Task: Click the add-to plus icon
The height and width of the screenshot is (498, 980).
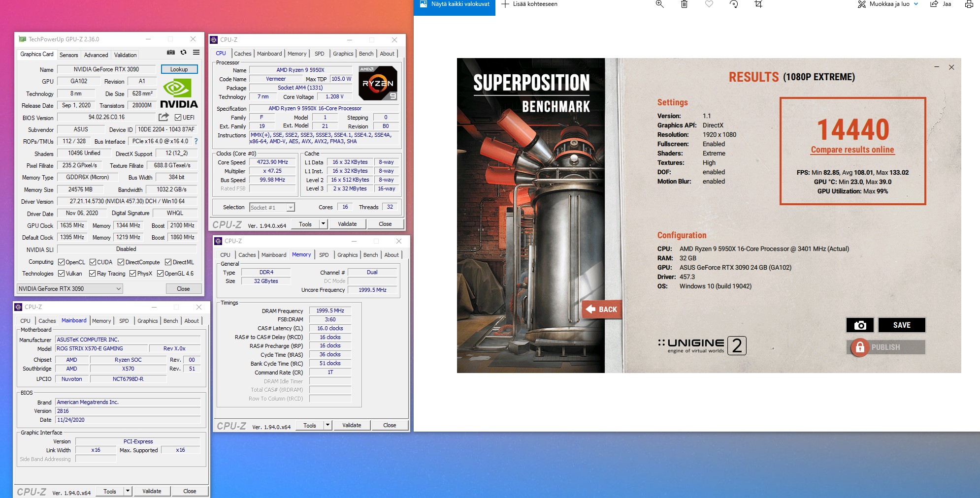Action: (x=505, y=4)
